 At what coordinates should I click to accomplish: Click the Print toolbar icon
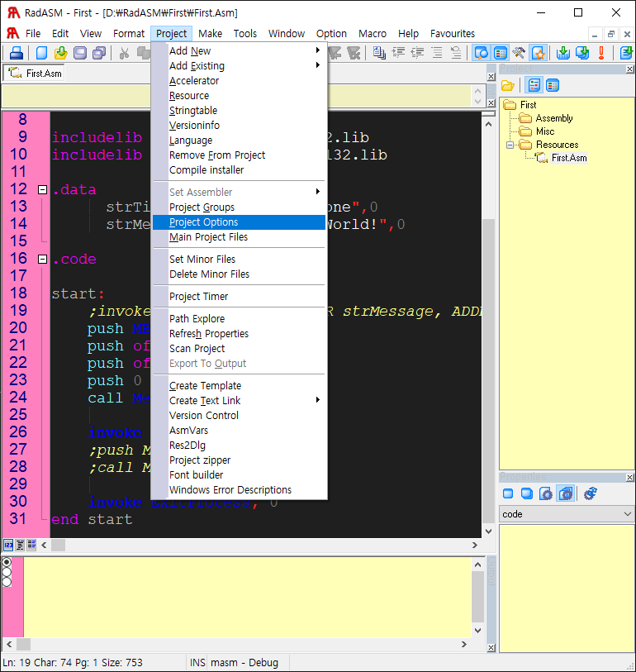pyautogui.click(x=17, y=53)
